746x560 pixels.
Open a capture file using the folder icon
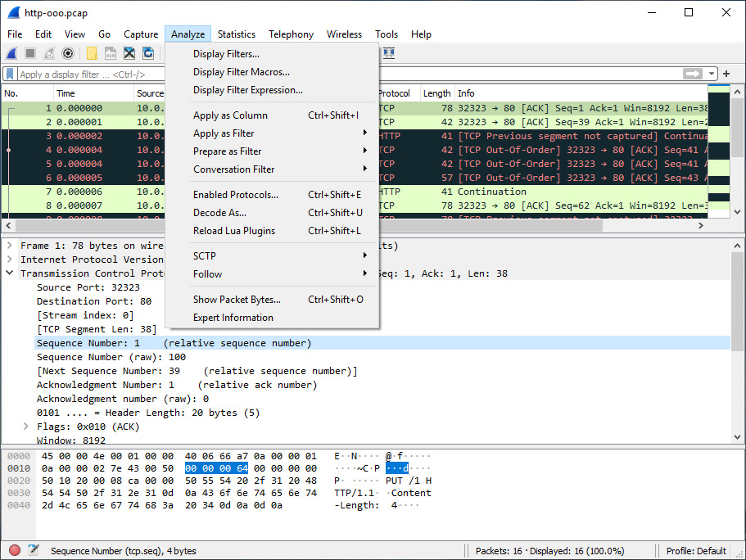pos(92,53)
